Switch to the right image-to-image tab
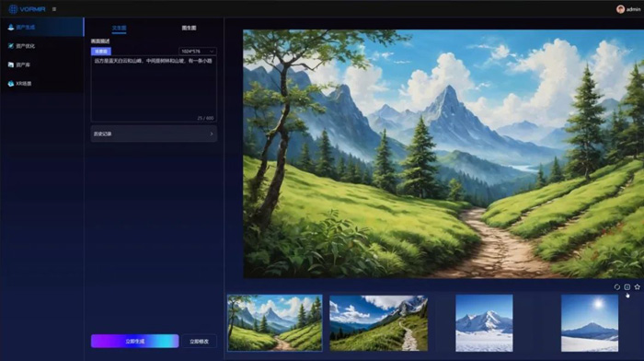 point(189,28)
